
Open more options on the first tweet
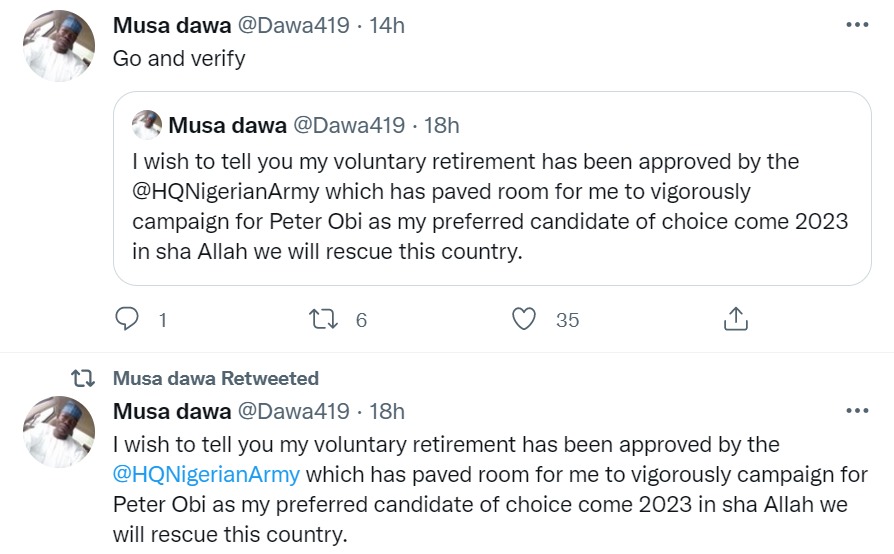857,25
